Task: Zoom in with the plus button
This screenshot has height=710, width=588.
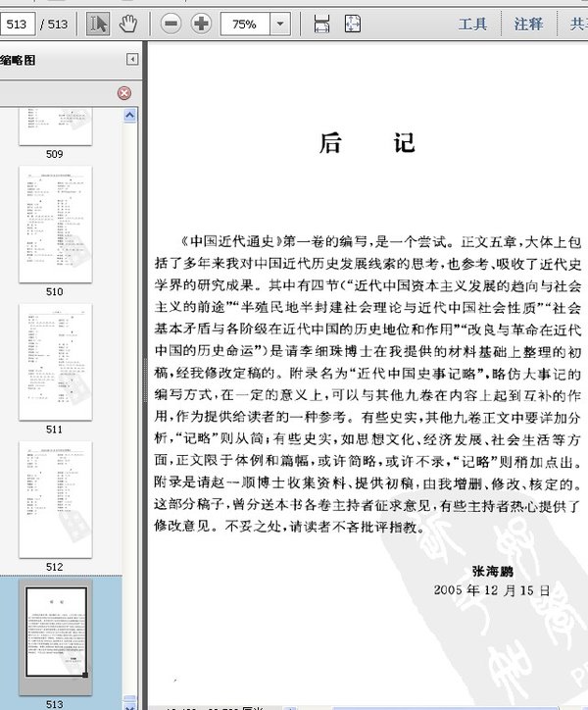Action: coord(201,24)
